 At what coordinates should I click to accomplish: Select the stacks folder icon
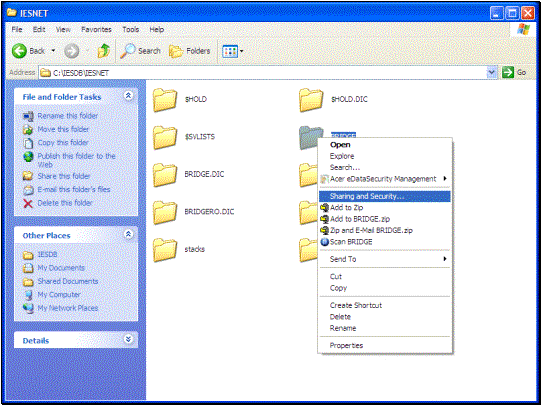[x=165, y=250]
